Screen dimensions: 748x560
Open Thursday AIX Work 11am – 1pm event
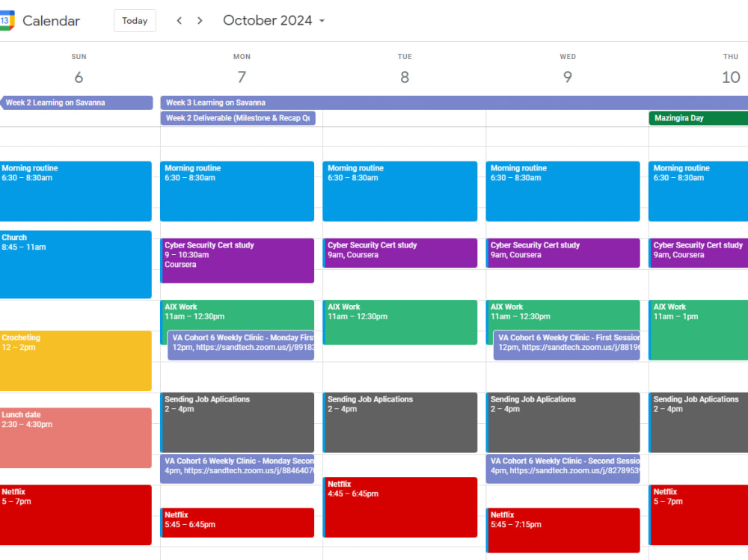pyautogui.click(x=699, y=330)
